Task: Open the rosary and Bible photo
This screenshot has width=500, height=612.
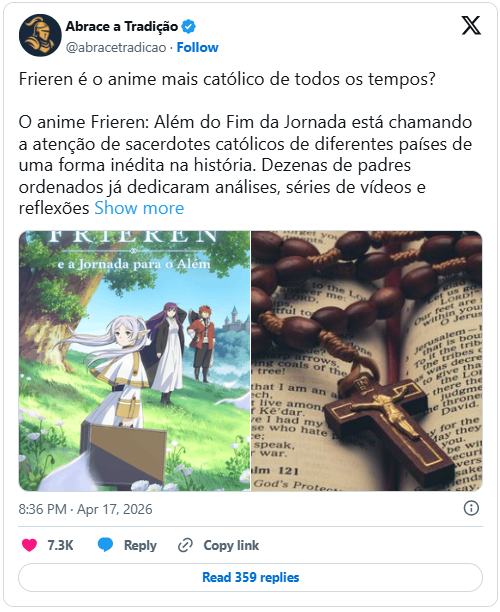Action: (367, 361)
